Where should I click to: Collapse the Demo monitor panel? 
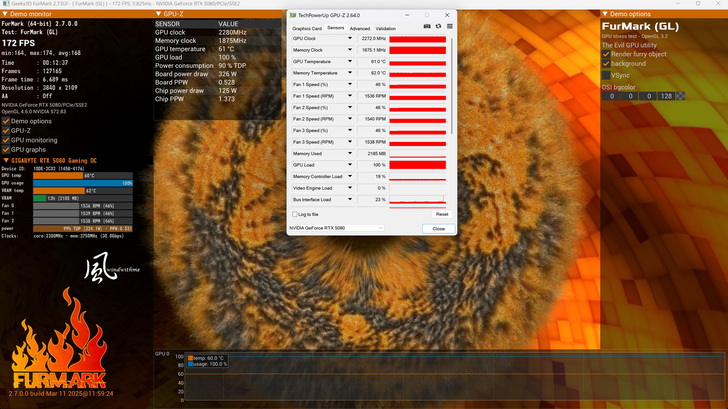[5, 14]
